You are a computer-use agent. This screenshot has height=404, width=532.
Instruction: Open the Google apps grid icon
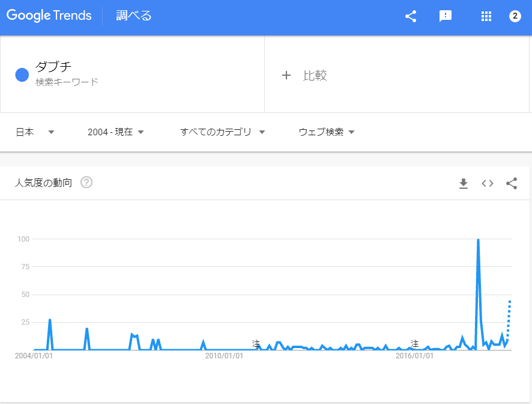tap(486, 16)
